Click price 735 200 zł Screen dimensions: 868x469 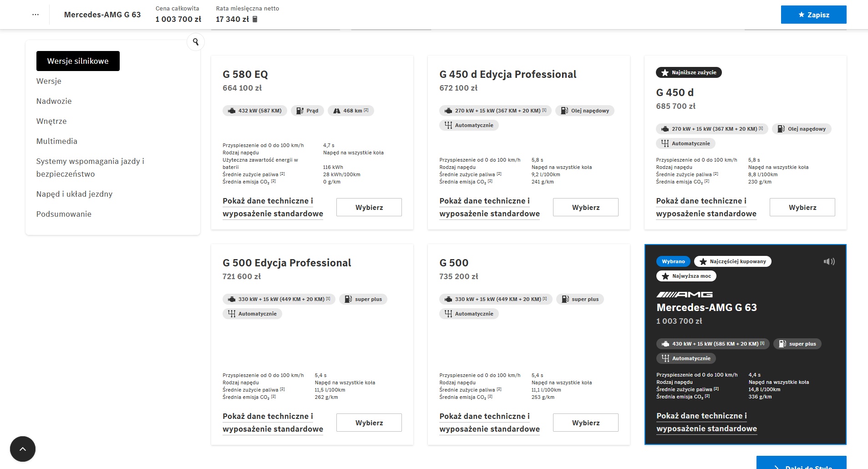[x=458, y=276]
